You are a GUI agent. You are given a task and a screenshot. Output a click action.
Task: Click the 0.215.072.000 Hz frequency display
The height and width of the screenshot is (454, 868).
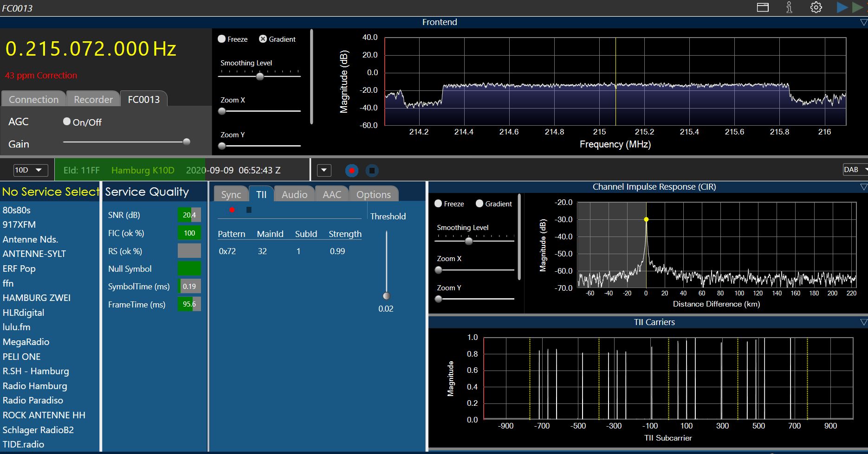(91, 49)
